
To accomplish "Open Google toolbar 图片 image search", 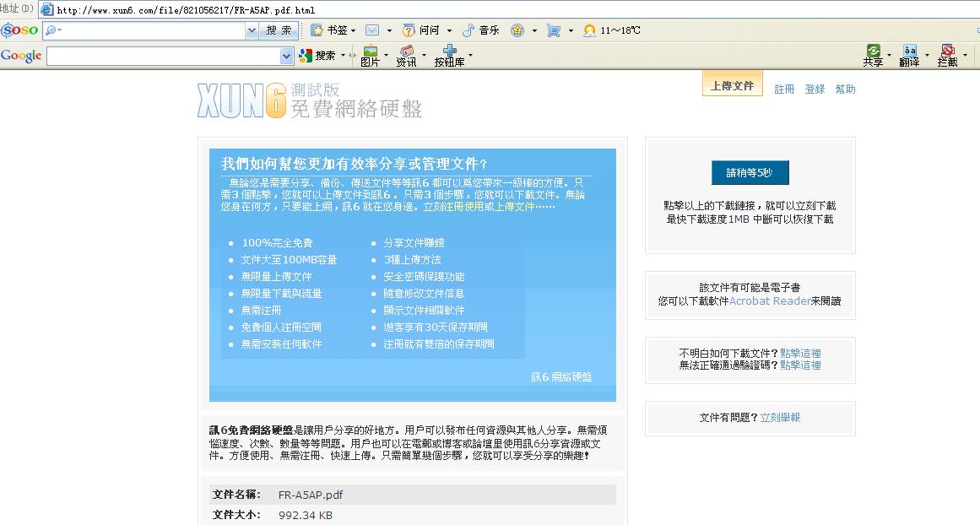I will point(370,56).
